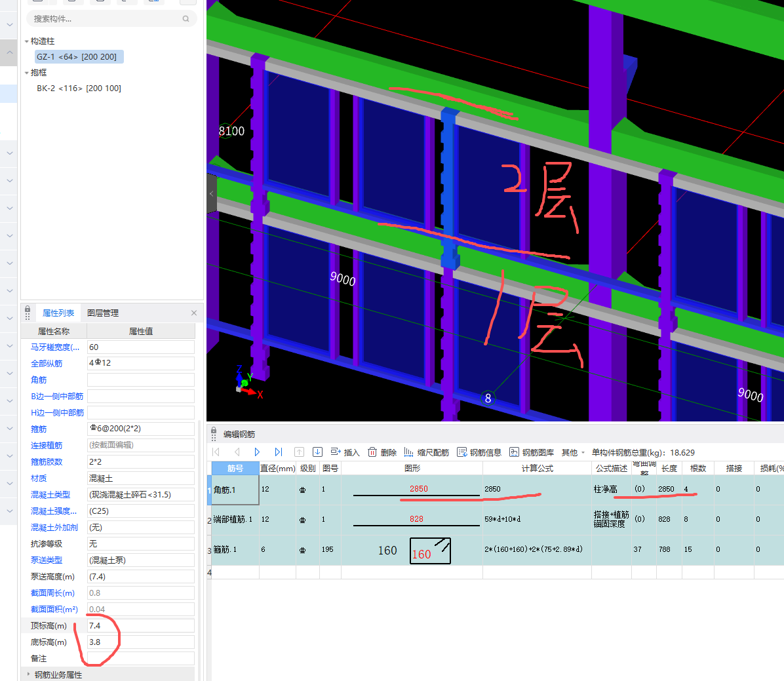Jump to last rebar record
784x681 pixels.
click(279, 452)
